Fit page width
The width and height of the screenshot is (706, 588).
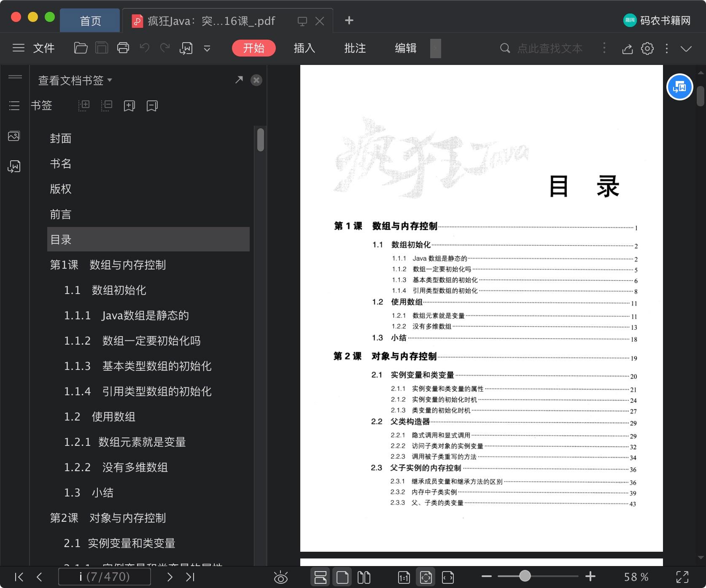pos(448,577)
